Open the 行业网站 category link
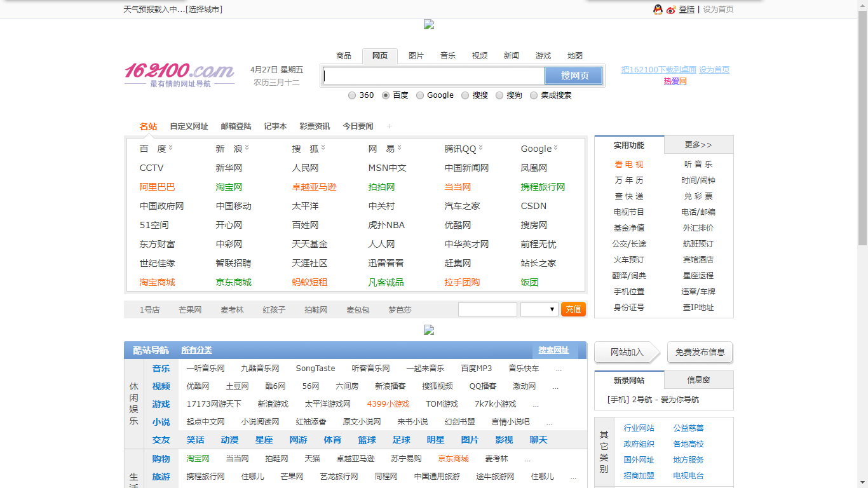Screen dimensions: 868x488 (x=639, y=428)
